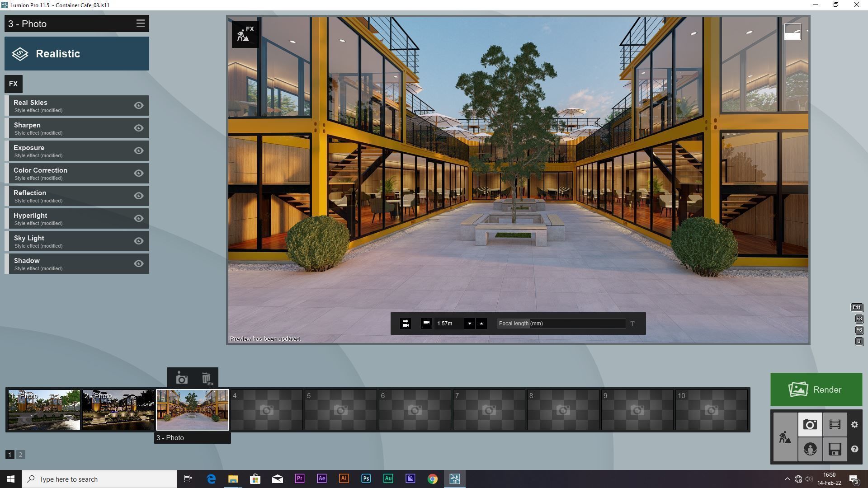Screen dimensions: 868x488
Task: Click the F8 shortcut button
Action: tap(859, 319)
